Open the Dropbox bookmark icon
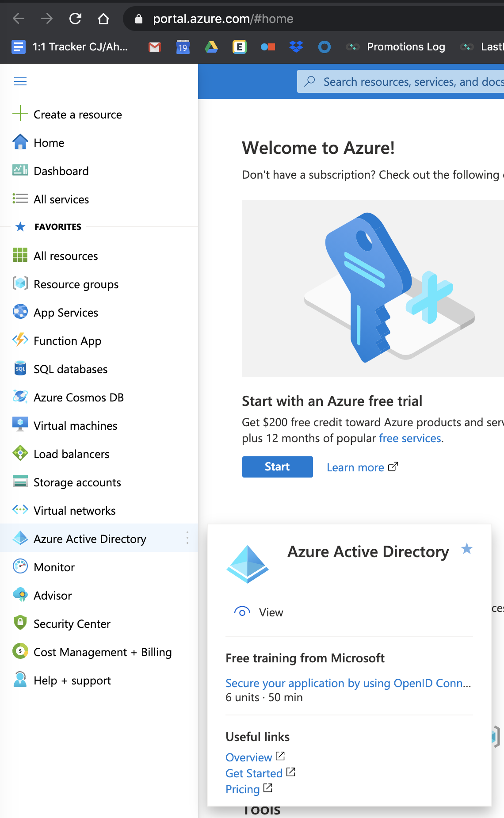 point(296,46)
